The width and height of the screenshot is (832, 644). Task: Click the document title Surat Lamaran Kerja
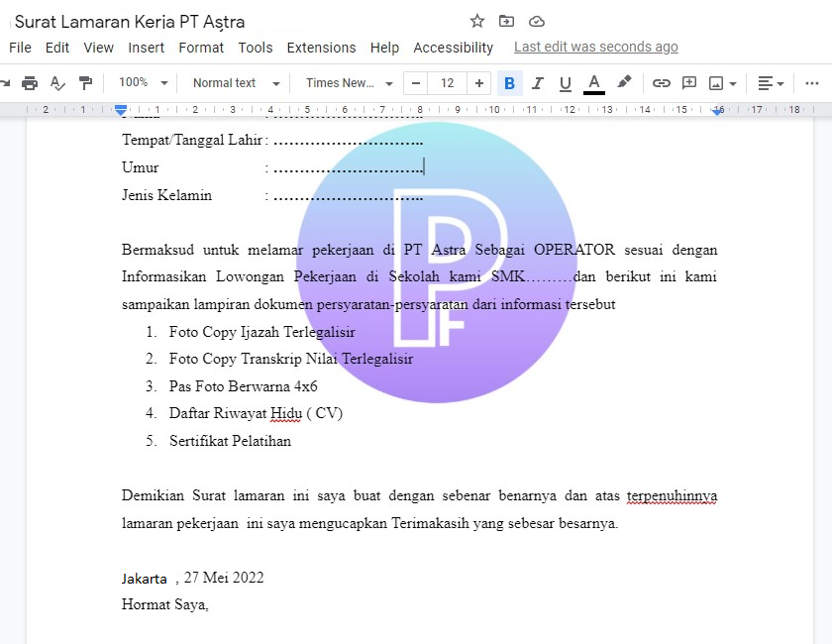(130, 22)
